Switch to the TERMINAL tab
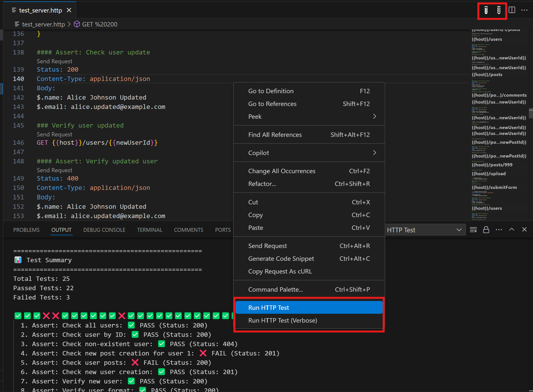The image size is (533, 392). coord(149,230)
